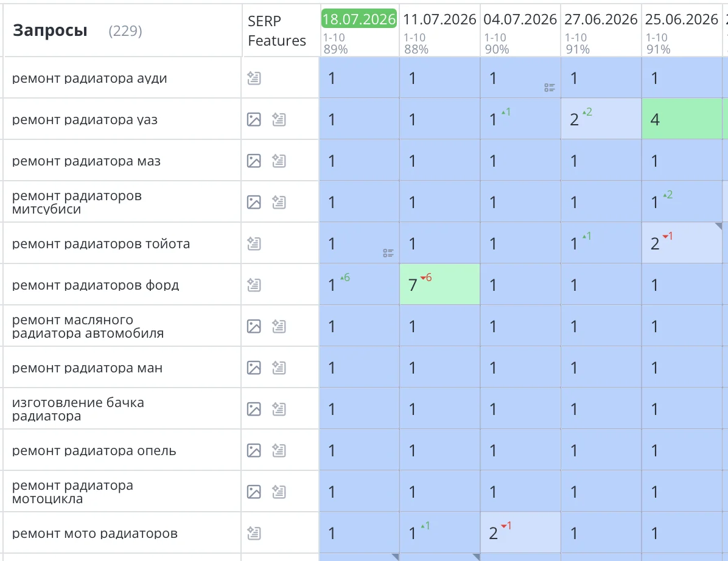This screenshot has height=561, width=728.
Task: Click position 2 cell for мото радиаторов 04.07.2026
Action: tap(520, 532)
